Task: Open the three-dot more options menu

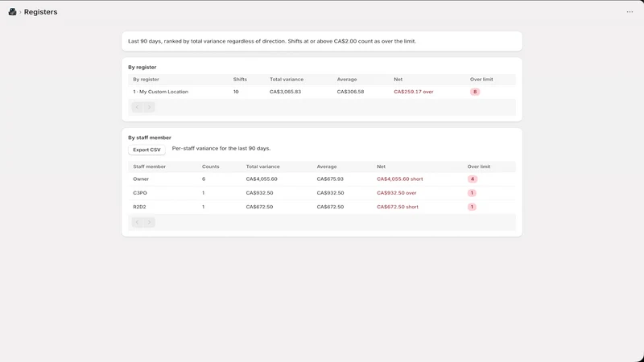Action: pyautogui.click(x=630, y=12)
